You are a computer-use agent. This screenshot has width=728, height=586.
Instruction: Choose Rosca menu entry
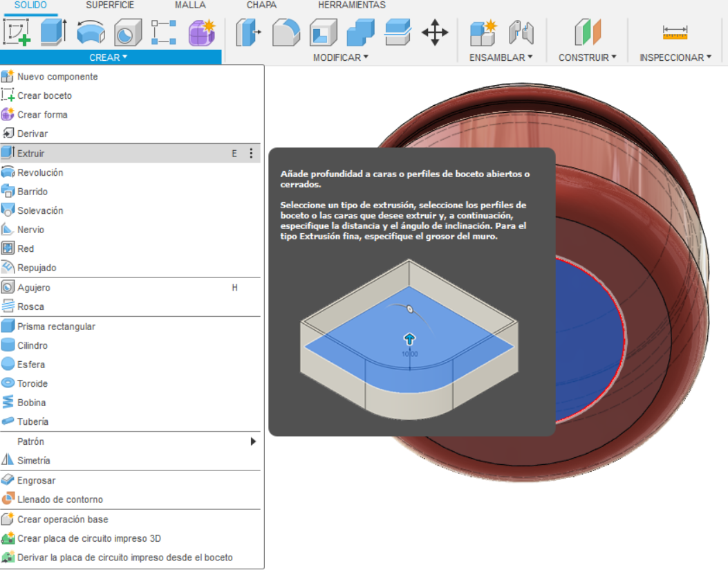131,306
